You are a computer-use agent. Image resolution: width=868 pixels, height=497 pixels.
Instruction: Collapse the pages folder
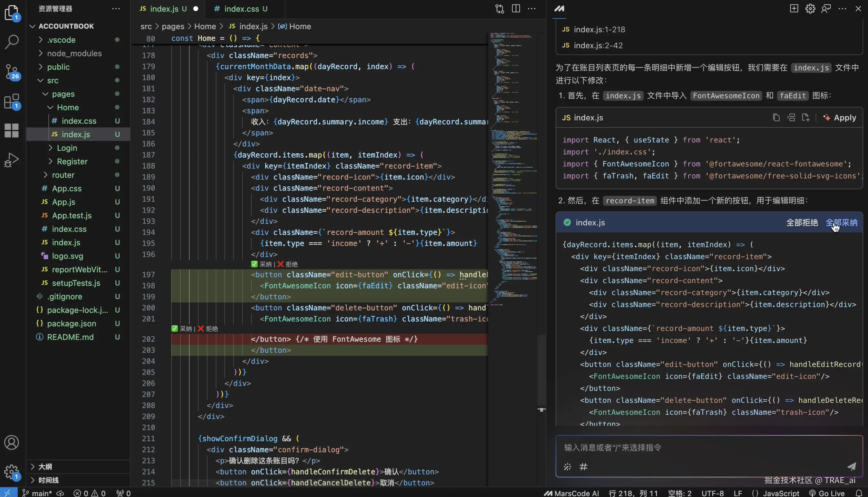(63, 94)
